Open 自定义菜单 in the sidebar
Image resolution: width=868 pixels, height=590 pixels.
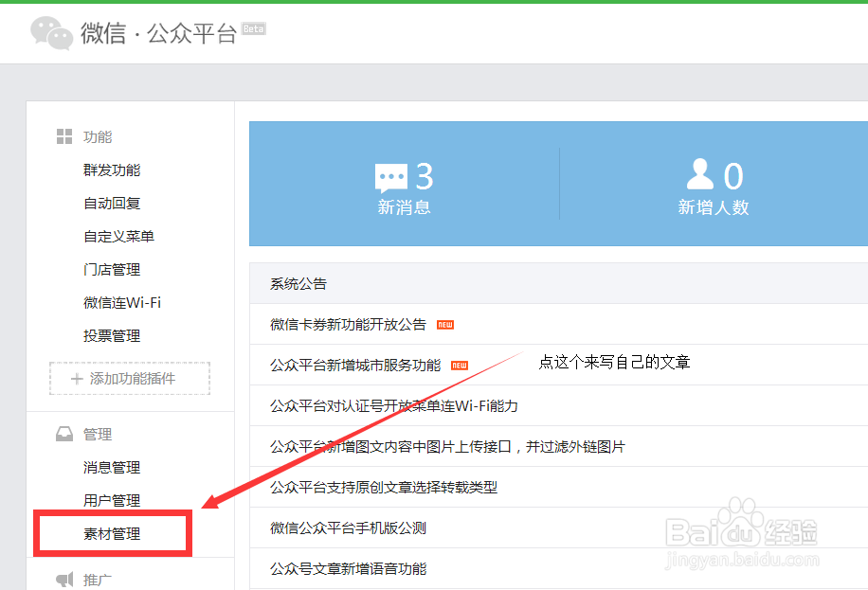[x=118, y=237]
